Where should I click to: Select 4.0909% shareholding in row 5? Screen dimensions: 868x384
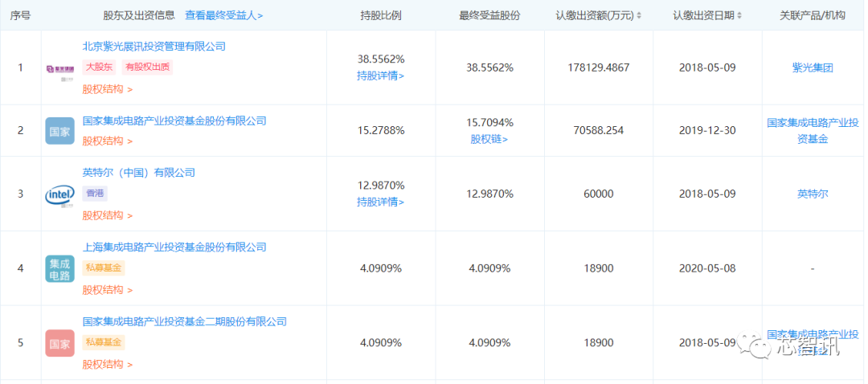coord(380,343)
